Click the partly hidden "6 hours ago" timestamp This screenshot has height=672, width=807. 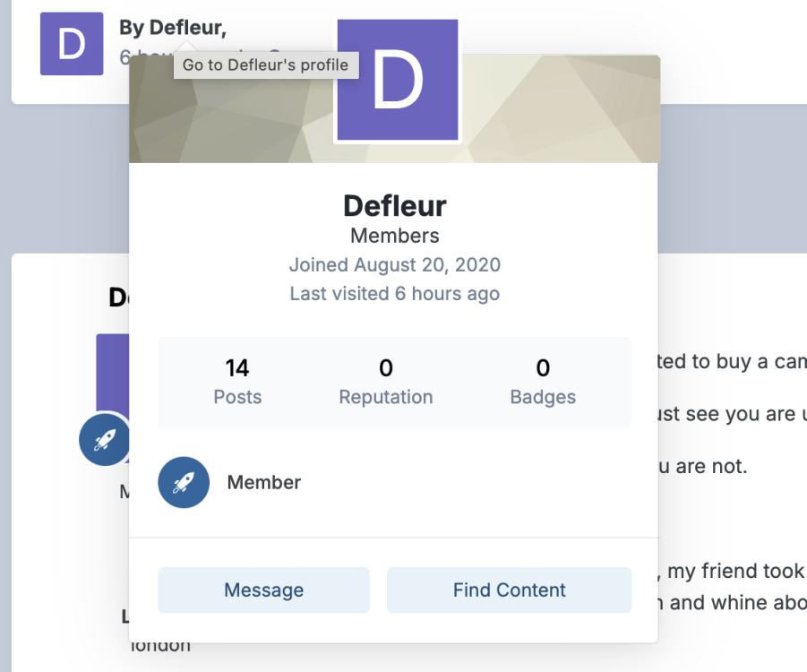coord(145,57)
